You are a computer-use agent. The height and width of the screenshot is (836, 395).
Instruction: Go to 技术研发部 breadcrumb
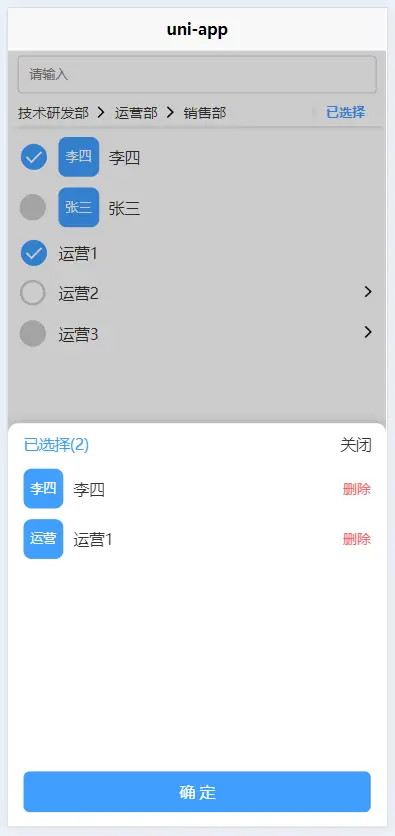[53, 113]
